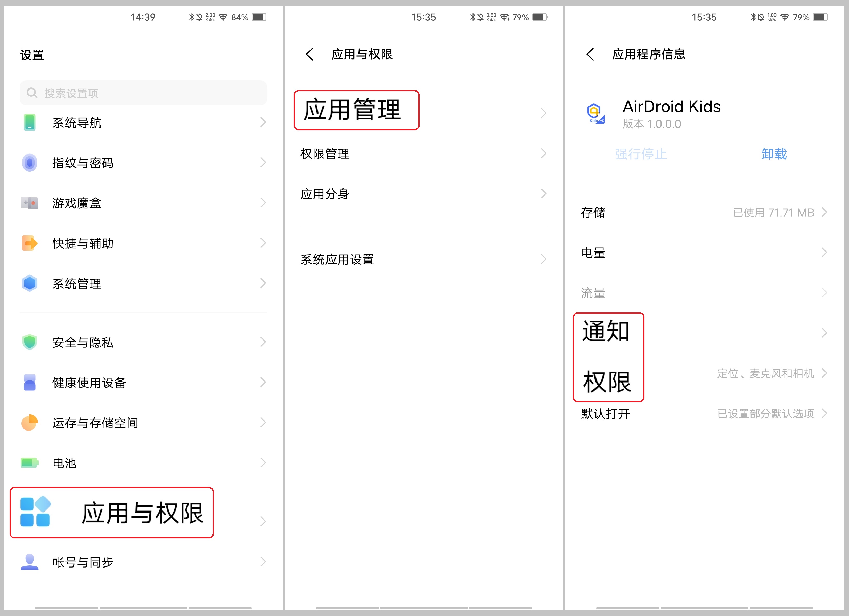
Task: Open 安全与隐私 settings
Action: coord(143,342)
